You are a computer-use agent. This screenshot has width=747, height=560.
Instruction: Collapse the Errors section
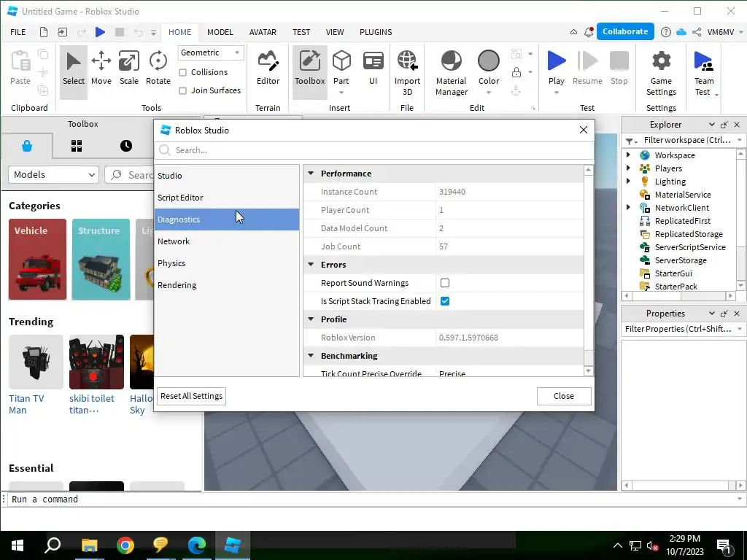311,264
